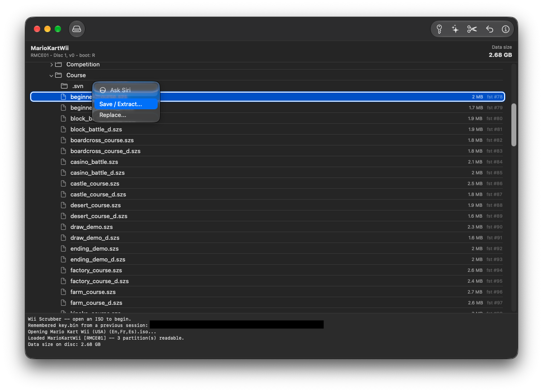
Task: Click the .svn folder label
Action: (78, 86)
